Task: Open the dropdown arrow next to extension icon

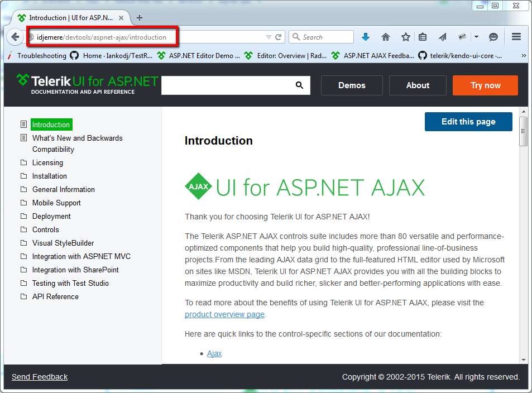Action: 476,37
